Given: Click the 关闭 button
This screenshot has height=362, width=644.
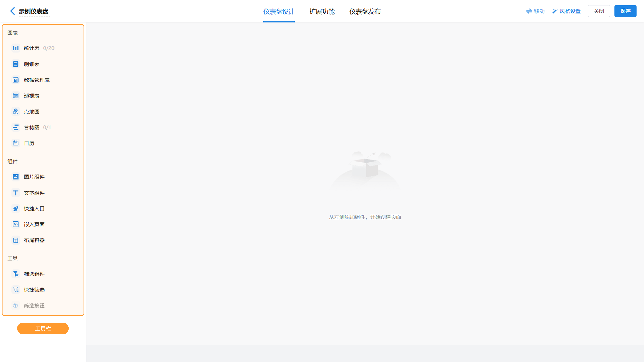Looking at the screenshot, I should click(x=599, y=11).
